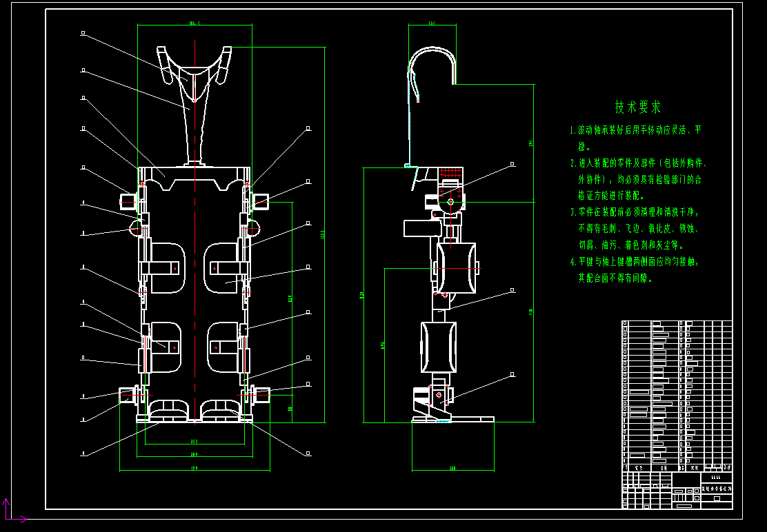Select the '技术要求' heading text
Screen dimensions: 767x532
click(638, 107)
